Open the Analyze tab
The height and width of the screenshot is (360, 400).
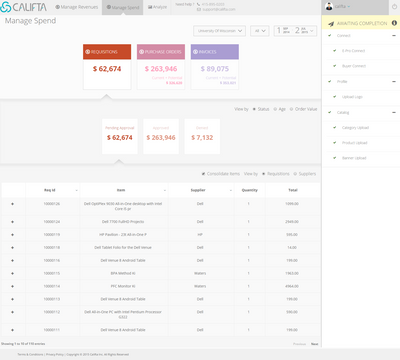[157, 7]
